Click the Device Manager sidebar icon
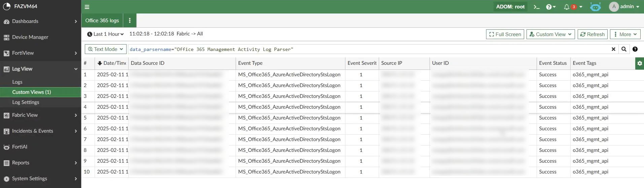644x188 pixels. click(x=6, y=37)
